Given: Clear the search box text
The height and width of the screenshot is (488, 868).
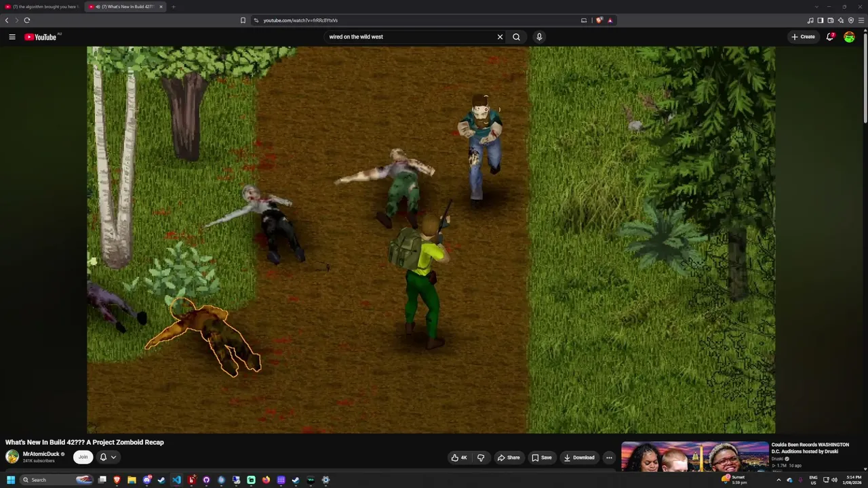Looking at the screenshot, I should click(500, 37).
